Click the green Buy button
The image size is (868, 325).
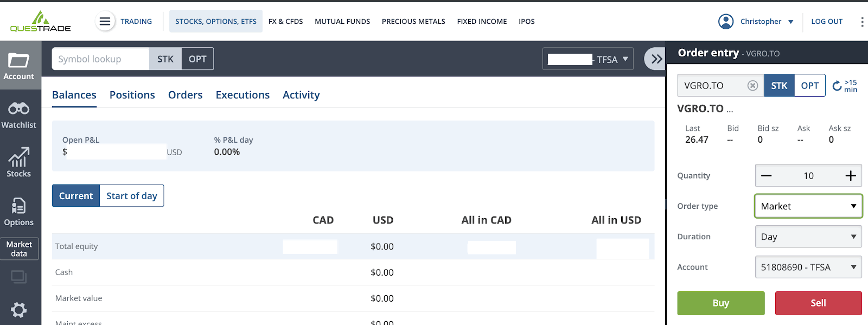coord(720,303)
